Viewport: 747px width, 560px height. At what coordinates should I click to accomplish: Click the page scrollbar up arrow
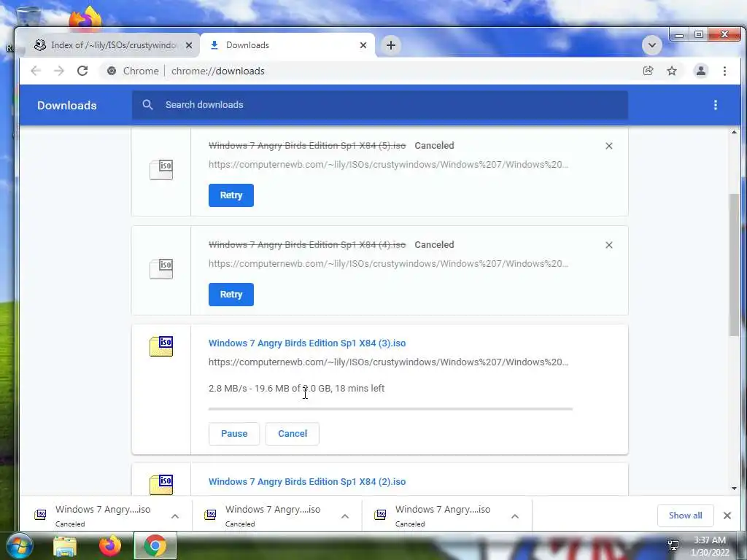pos(734,132)
